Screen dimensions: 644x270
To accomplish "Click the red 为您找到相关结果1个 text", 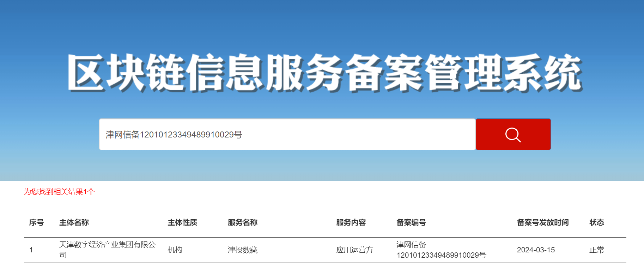I will pyautogui.click(x=59, y=192).
